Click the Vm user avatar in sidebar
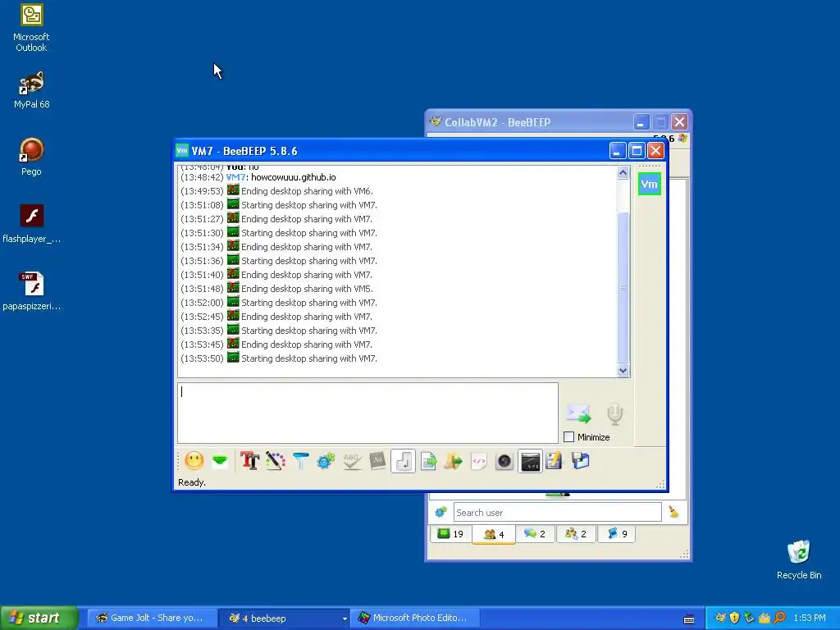 coord(650,185)
